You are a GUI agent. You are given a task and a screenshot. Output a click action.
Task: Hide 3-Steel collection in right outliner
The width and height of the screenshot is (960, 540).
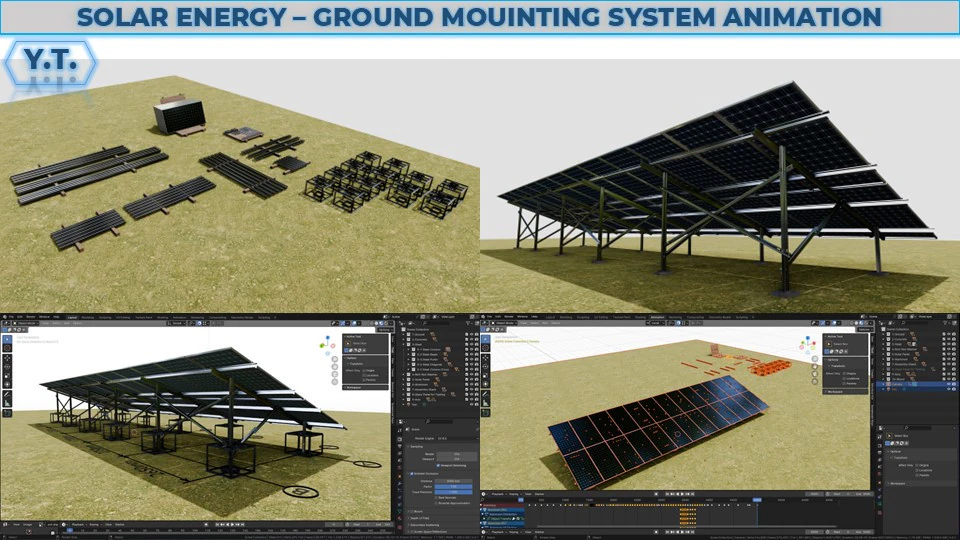coord(948,344)
